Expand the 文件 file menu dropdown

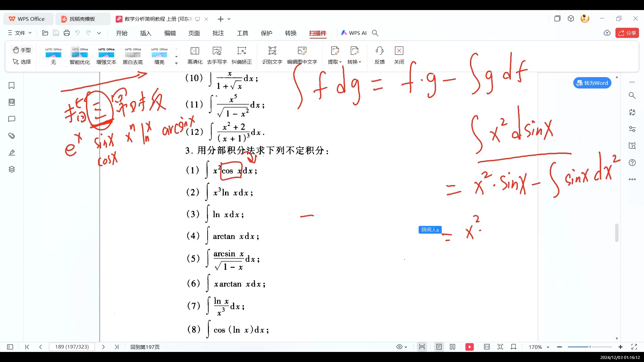tap(20, 33)
